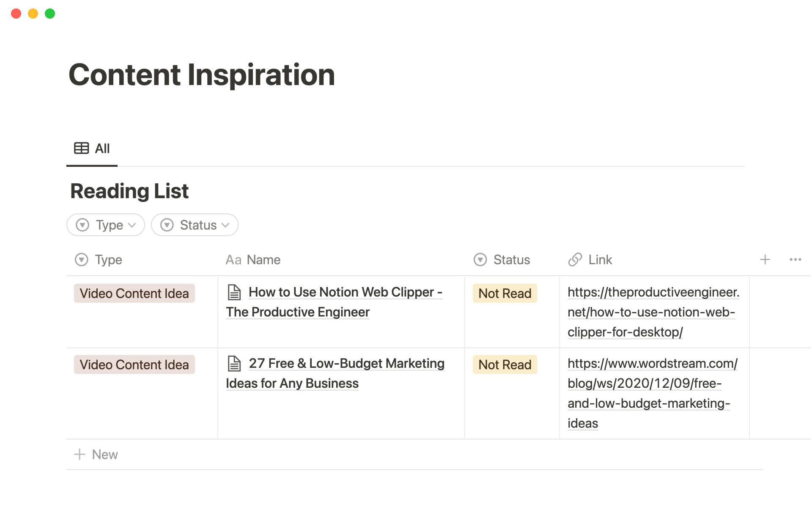Click the link icon in Link column header
Image resolution: width=812 pixels, height=508 pixels.
[575, 260]
